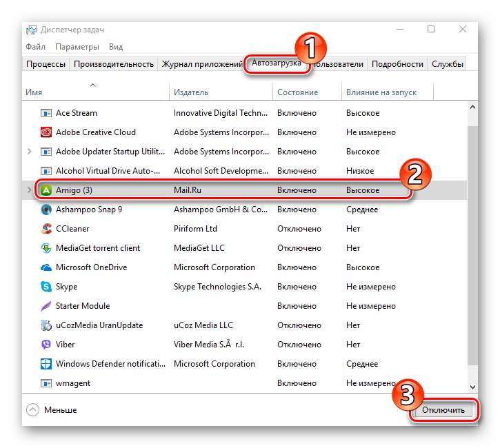Select the MediaGet torrent client entry
500x448 pixels.
[x=98, y=248]
